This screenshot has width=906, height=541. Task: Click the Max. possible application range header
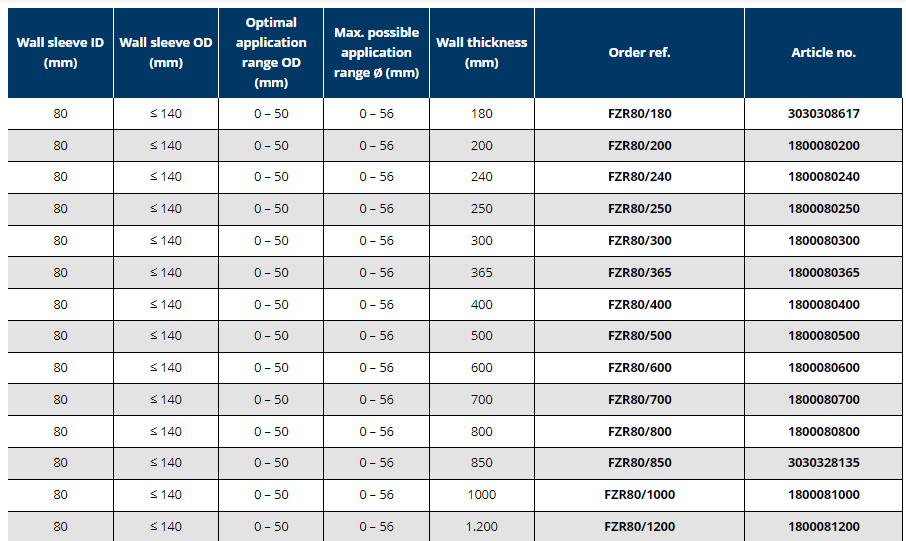pos(376,53)
